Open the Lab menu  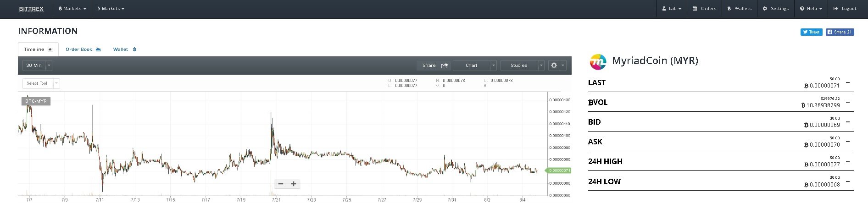click(672, 9)
